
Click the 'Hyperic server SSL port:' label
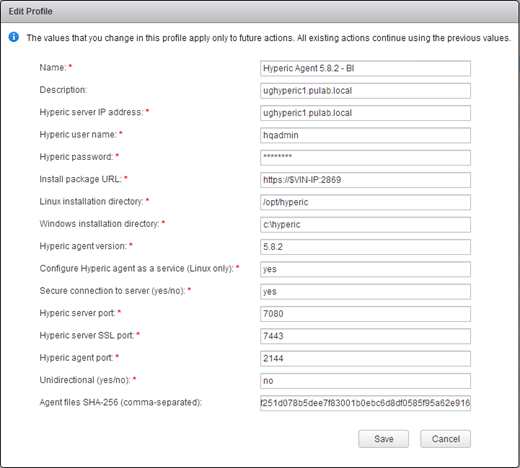(87, 336)
